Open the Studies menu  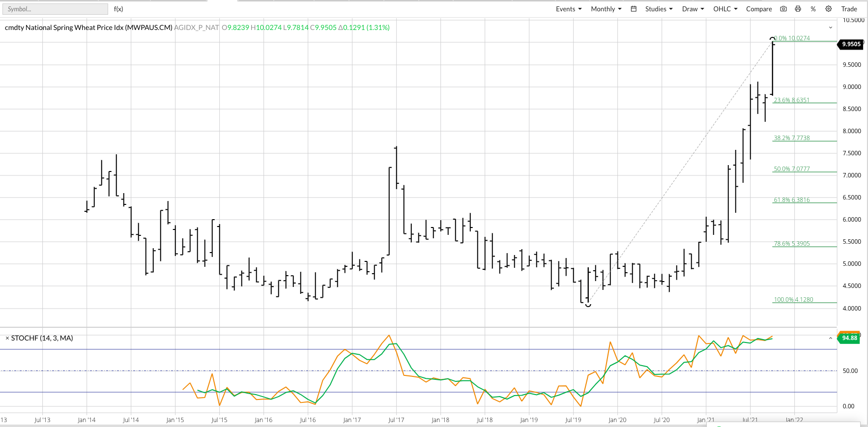click(659, 9)
